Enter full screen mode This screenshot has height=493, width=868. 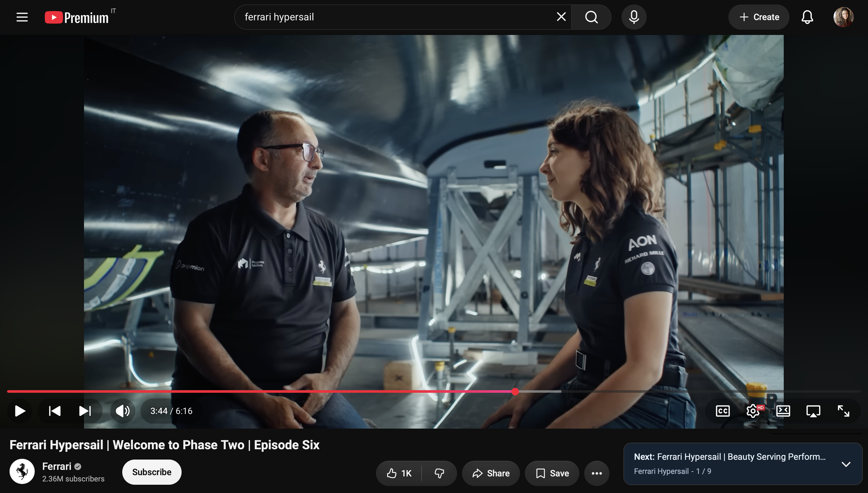coord(843,411)
